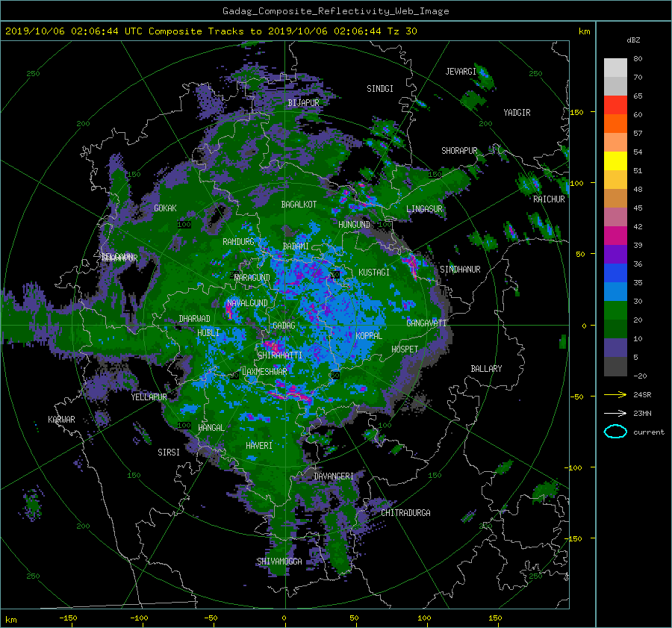Click the 80 dBZ light gray swatch
This screenshot has height=628, width=672.
[x=615, y=67]
